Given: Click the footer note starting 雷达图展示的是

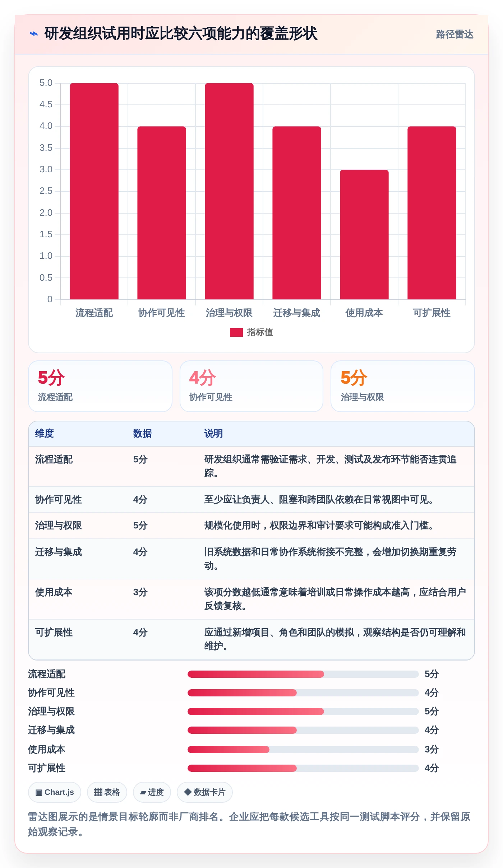Looking at the screenshot, I should 249,824.
